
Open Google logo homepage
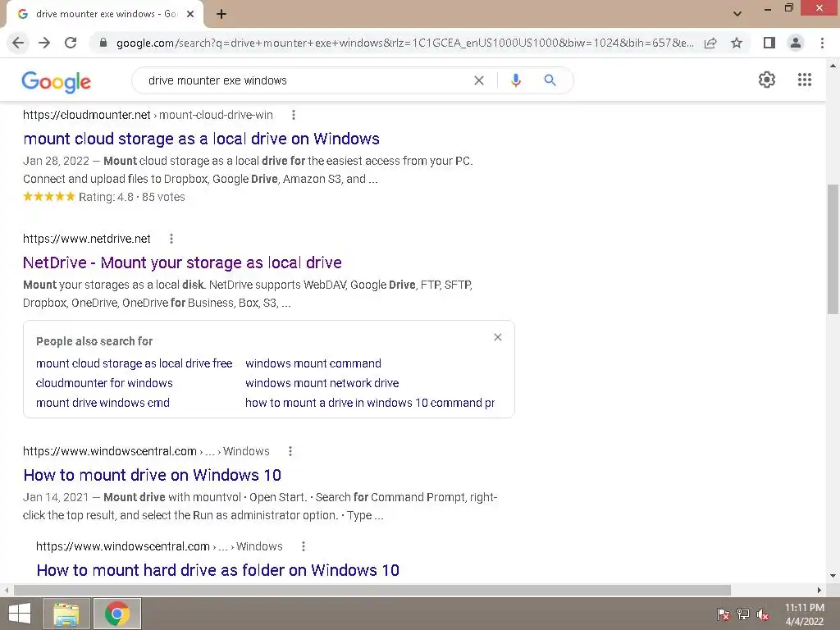click(57, 81)
